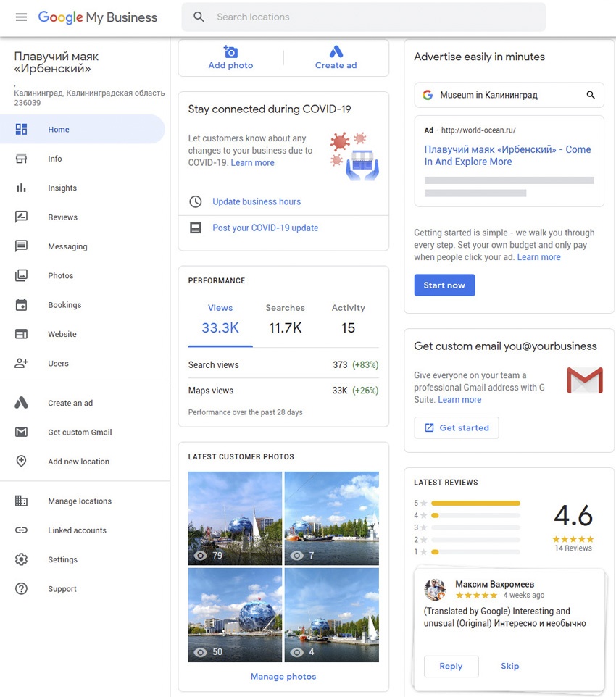The image size is (616, 697).
Task: Open the customer photo with 79 views
Action: point(235,518)
